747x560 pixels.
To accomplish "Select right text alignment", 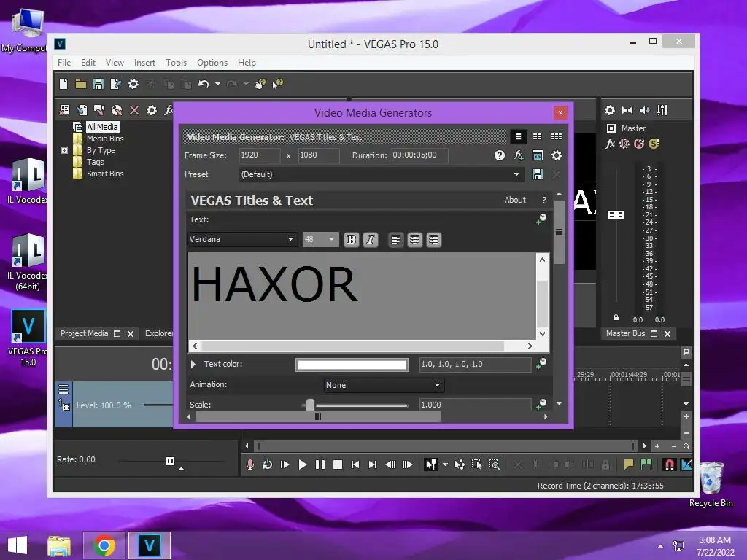I will click(433, 239).
